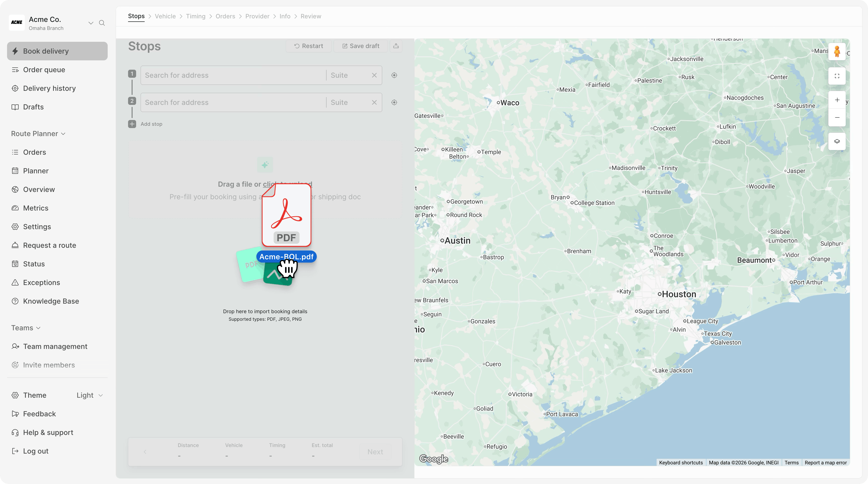Restart the booking flow
The width and height of the screenshot is (868, 484).
point(308,46)
